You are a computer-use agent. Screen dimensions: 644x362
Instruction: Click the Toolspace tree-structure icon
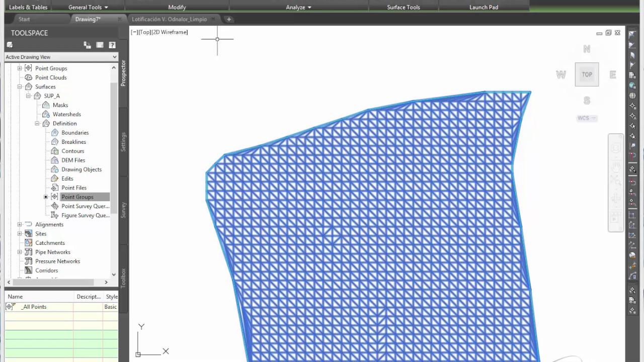click(x=87, y=45)
